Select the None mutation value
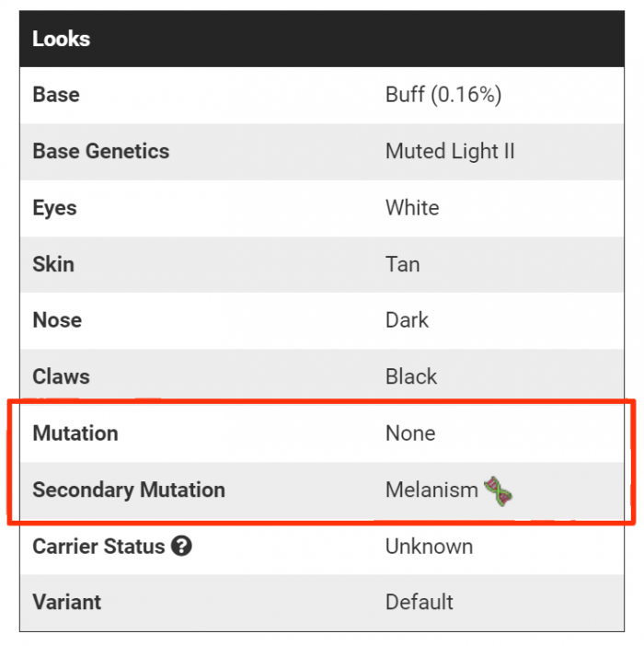The width and height of the screenshot is (644, 646). (x=410, y=433)
